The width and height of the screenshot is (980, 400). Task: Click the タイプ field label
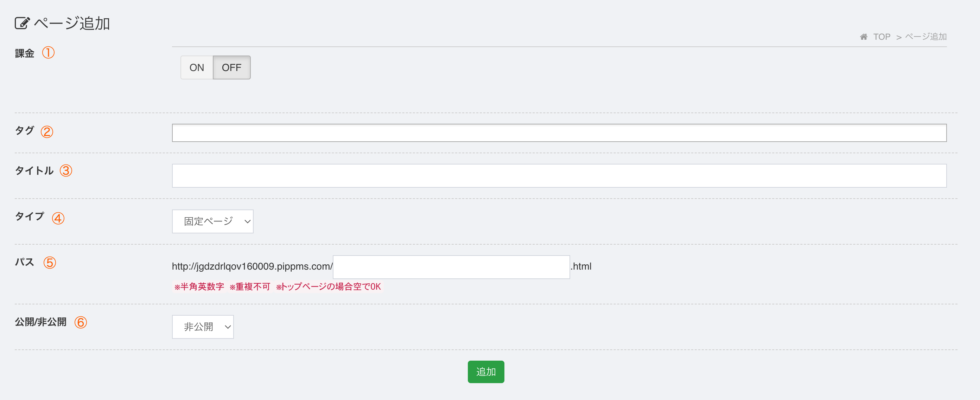[x=30, y=217]
